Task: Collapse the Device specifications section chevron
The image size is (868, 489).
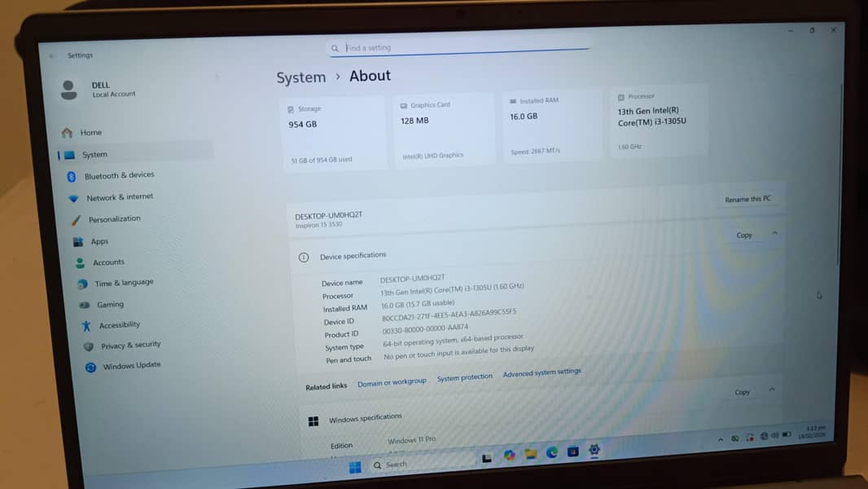Action: (774, 234)
